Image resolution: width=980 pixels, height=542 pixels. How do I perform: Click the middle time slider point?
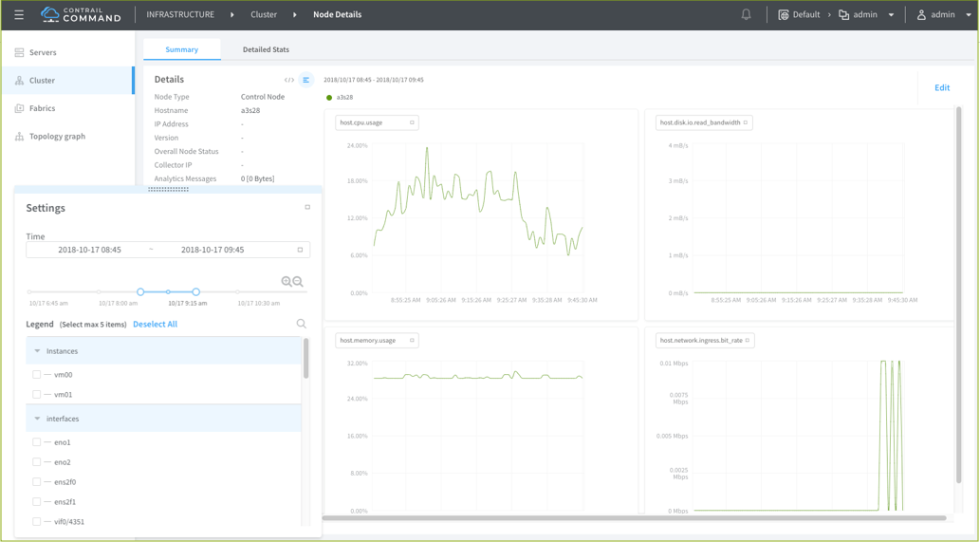click(168, 292)
